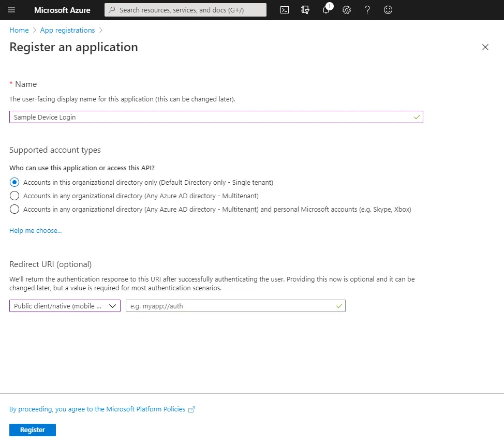Select Single tenant account type
This screenshot has width=504, height=444.
[x=14, y=182]
